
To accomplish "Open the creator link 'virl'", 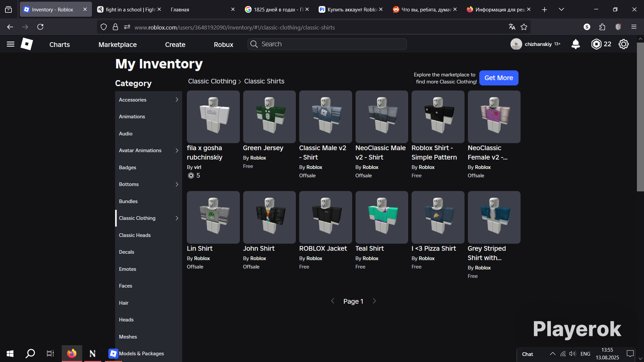I will pyautogui.click(x=197, y=167).
